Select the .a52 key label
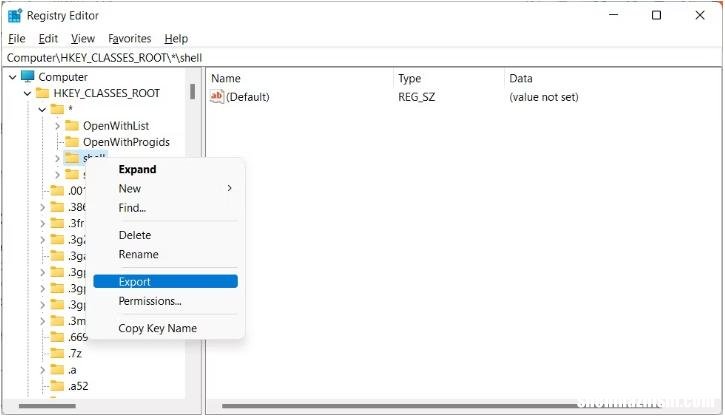The height and width of the screenshot is (416, 725). [78, 386]
